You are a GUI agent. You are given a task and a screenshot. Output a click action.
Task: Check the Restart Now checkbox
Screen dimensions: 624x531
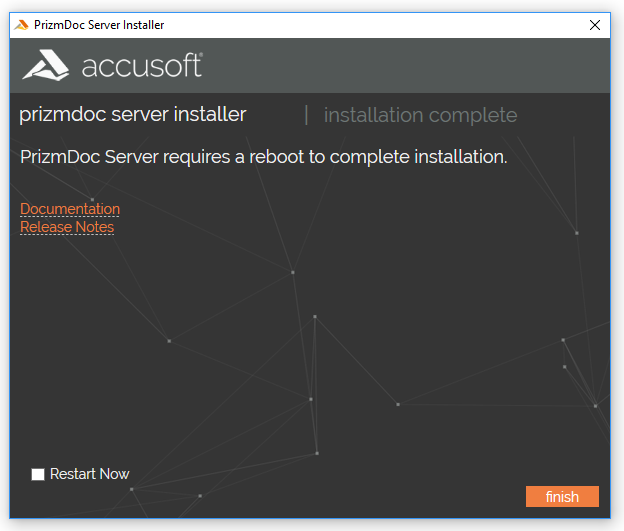[38, 474]
